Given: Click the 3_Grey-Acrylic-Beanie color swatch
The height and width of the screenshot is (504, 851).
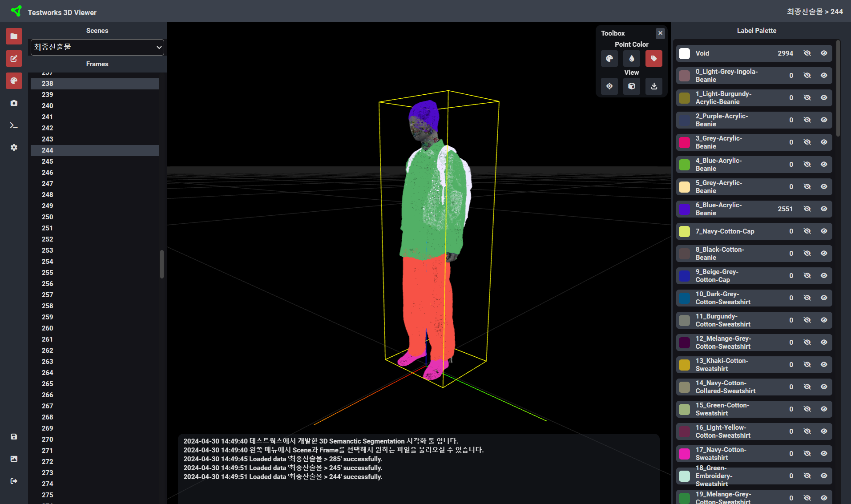Looking at the screenshot, I should tap(684, 142).
